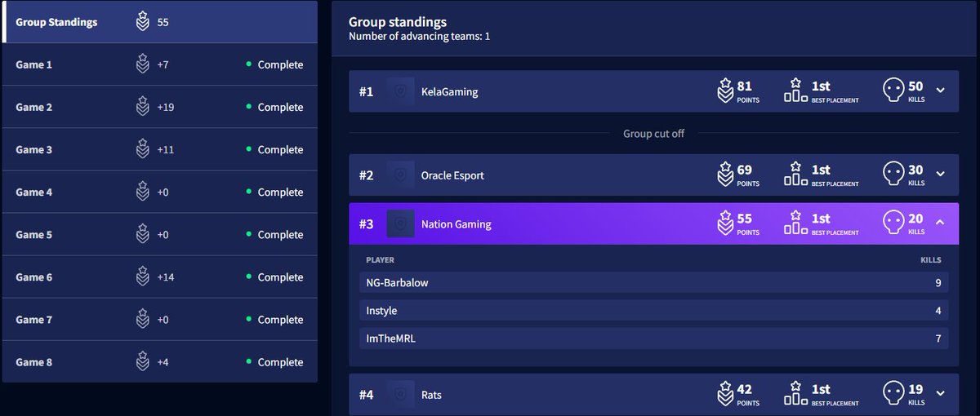
Task: Click Rats best placement podium icon
Action: coord(795,394)
